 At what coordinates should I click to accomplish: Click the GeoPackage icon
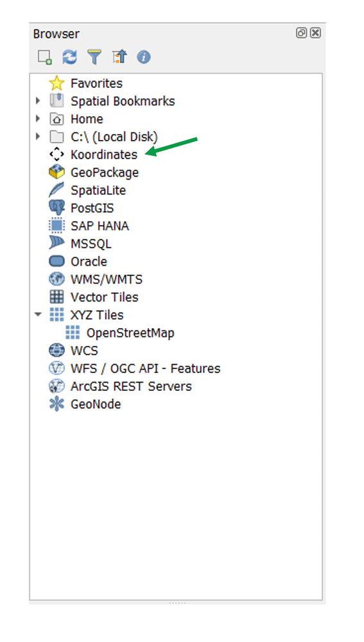(x=56, y=172)
